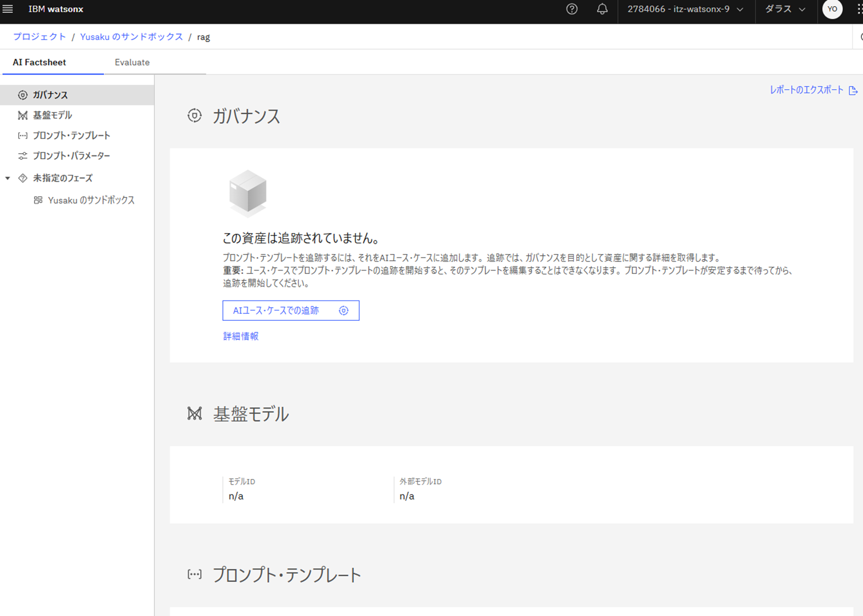The height and width of the screenshot is (616, 863).
Task: Click the icon inside AIユース・ケースでの追跡 button
Action: 343,310
